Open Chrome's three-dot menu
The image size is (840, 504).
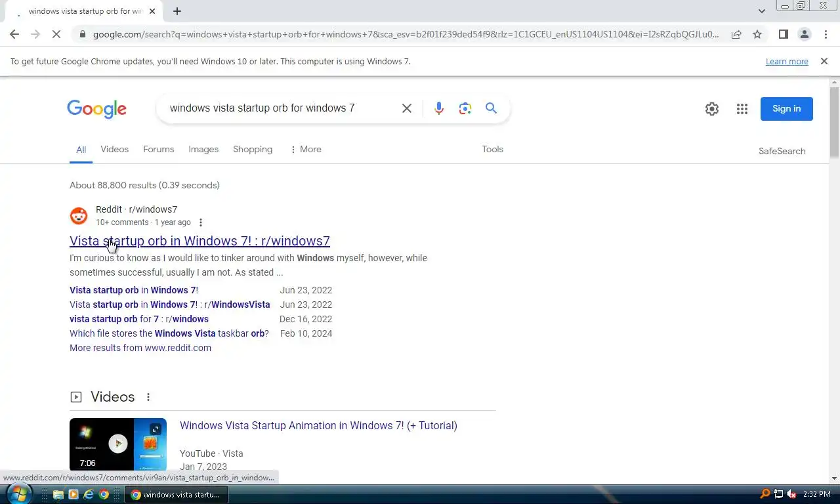(826, 34)
